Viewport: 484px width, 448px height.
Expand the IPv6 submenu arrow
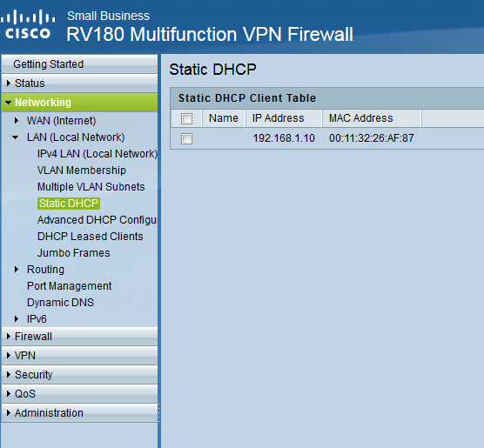pos(17,318)
